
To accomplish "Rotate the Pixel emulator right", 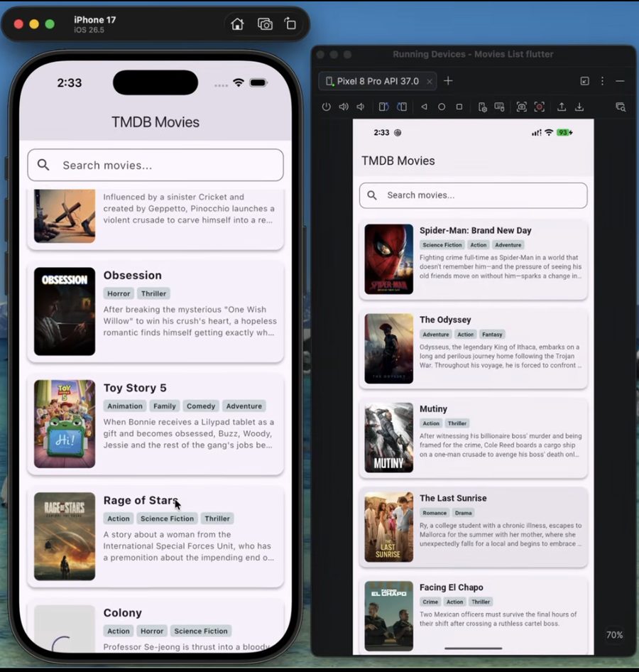I will [402, 107].
